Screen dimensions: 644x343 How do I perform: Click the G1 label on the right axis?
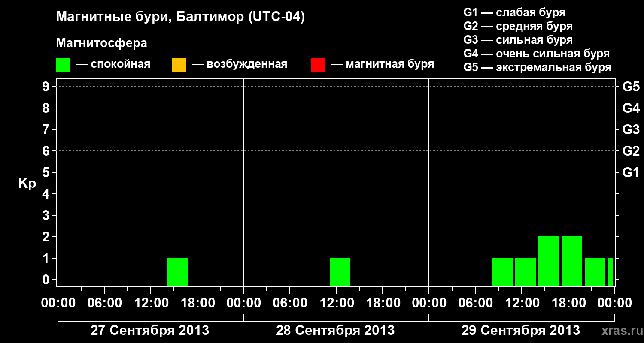631,172
